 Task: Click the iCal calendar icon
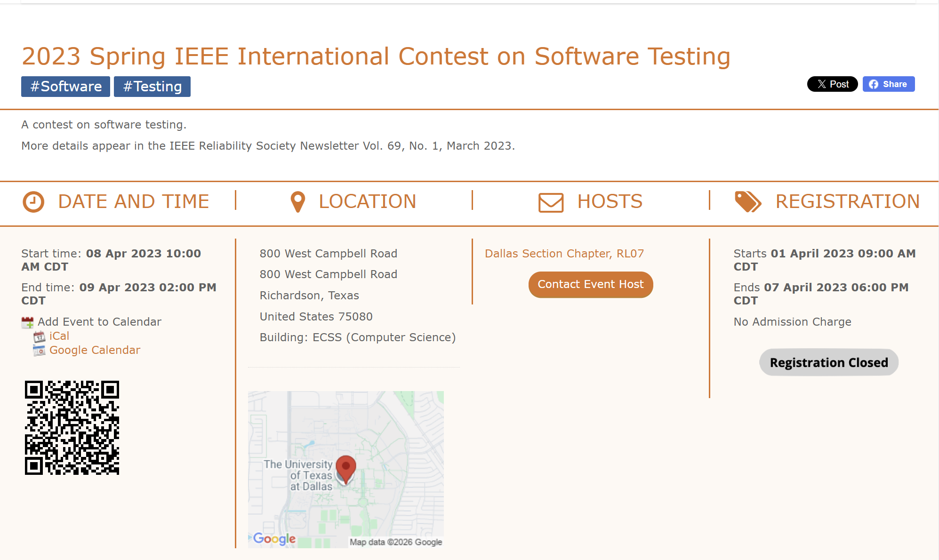point(39,336)
